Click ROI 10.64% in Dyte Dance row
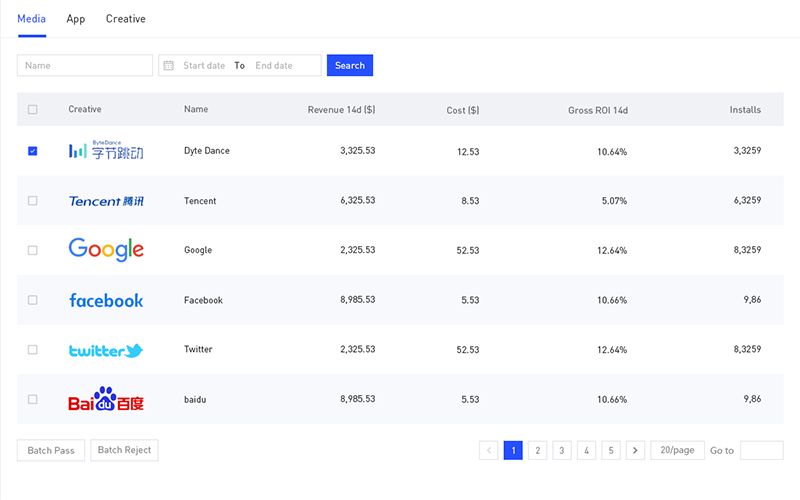 pyautogui.click(x=612, y=152)
